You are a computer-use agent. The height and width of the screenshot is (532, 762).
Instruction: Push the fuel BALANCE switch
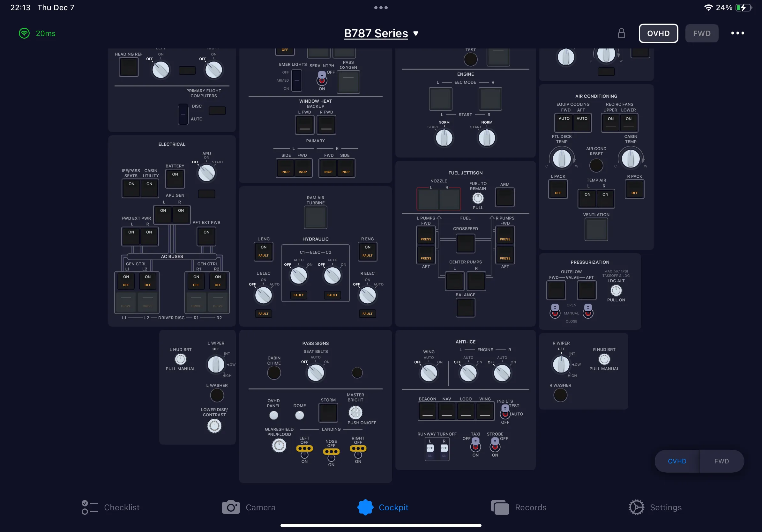465,308
